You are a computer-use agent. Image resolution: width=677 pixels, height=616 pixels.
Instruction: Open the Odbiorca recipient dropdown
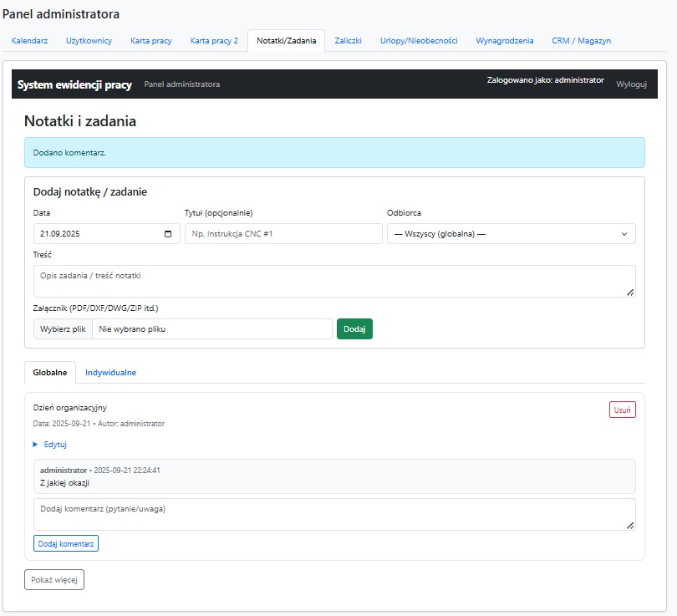pos(511,234)
